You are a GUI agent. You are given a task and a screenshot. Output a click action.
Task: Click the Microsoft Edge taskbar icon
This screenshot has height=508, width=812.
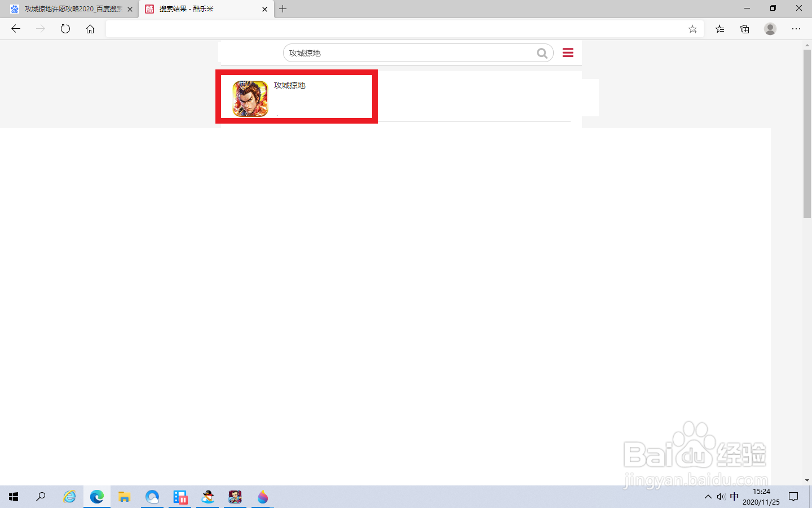point(97,497)
